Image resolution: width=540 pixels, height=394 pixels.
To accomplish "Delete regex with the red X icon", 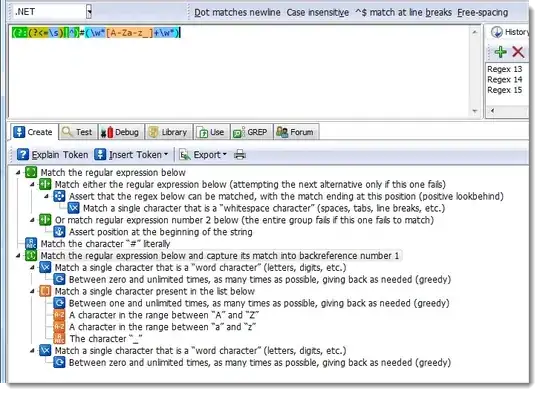I will tap(518, 52).
